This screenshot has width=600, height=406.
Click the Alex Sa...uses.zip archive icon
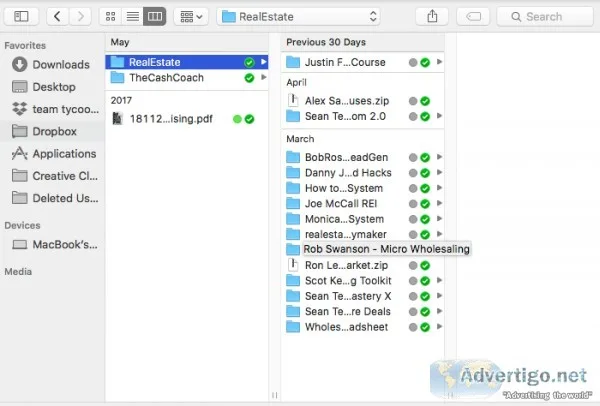[293, 100]
